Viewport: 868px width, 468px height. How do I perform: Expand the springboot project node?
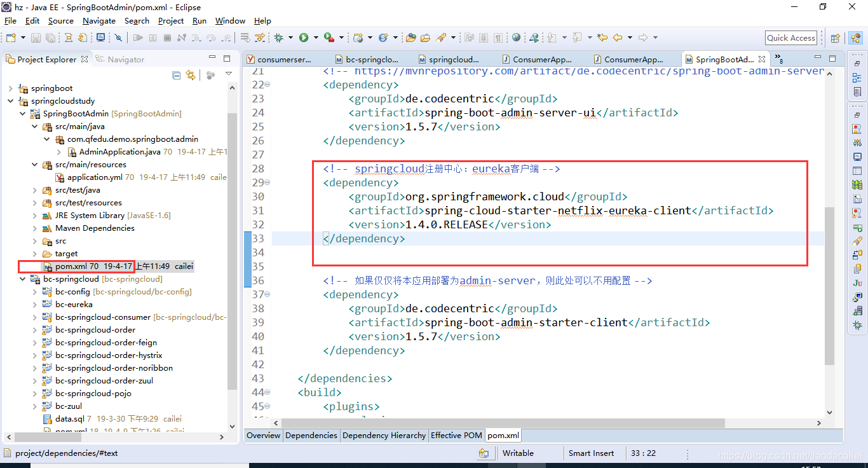[x=11, y=88]
